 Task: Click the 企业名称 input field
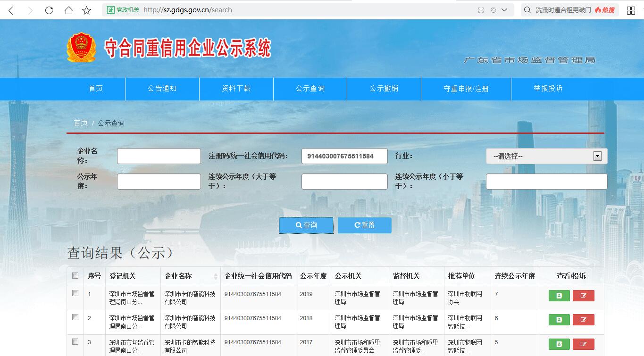[x=159, y=156]
